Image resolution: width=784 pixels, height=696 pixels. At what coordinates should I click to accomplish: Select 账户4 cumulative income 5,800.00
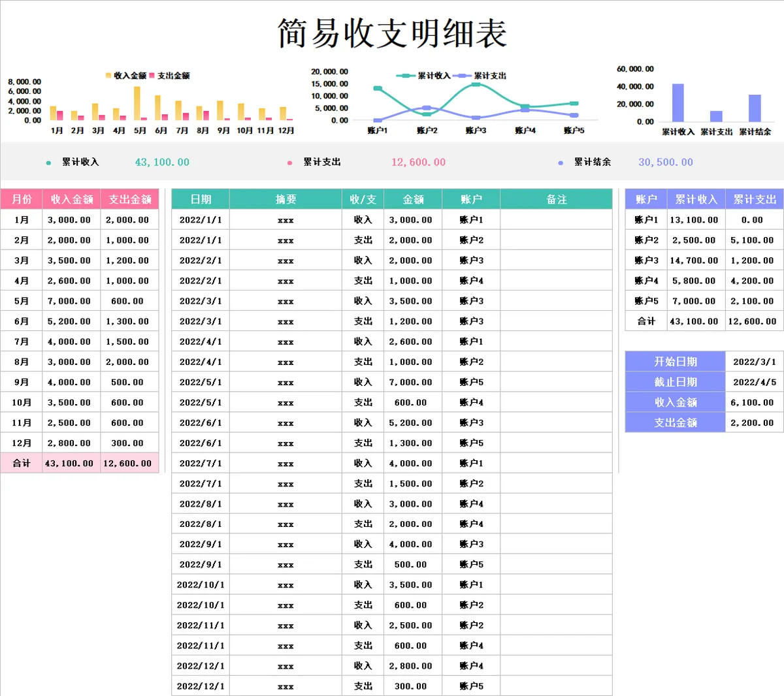coord(696,281)
